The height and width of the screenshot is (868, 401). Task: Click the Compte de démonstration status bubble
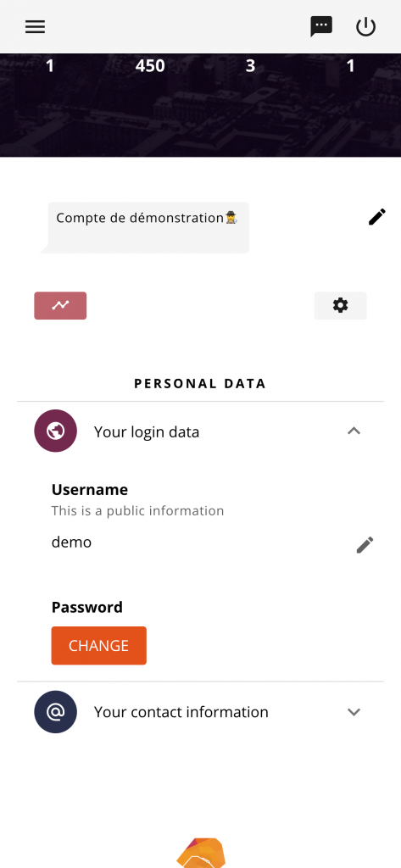click(148, 227)
